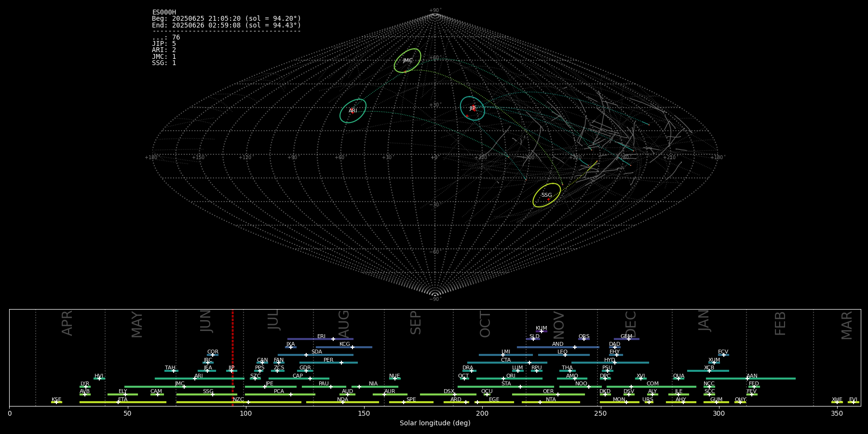Click the 'ARI: 2' count in the legend

[x=164, y=50]
